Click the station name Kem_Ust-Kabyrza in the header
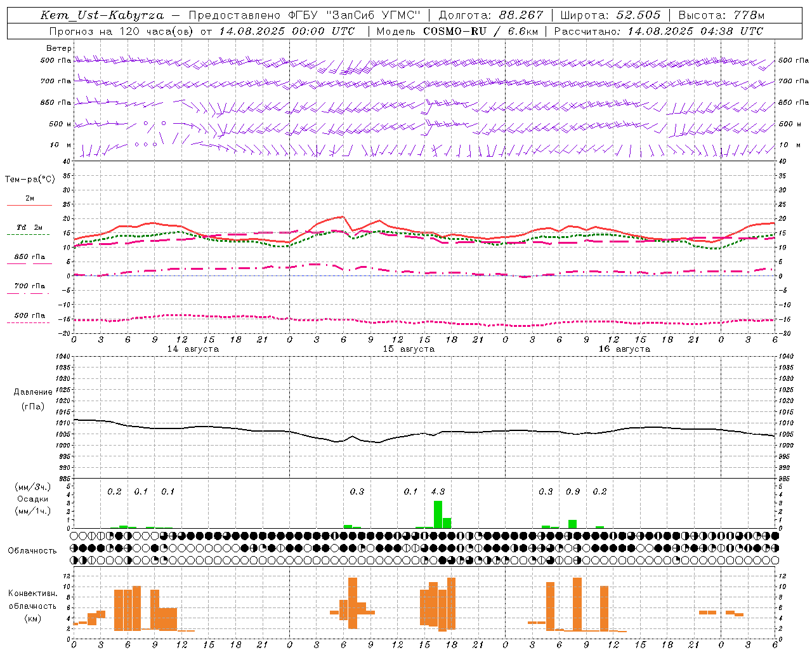 102,15
